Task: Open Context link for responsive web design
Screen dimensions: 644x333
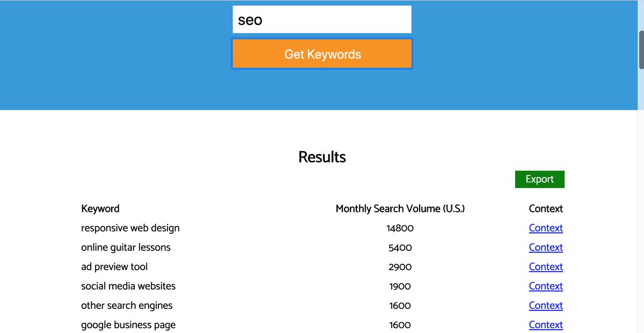Action: 545,228
